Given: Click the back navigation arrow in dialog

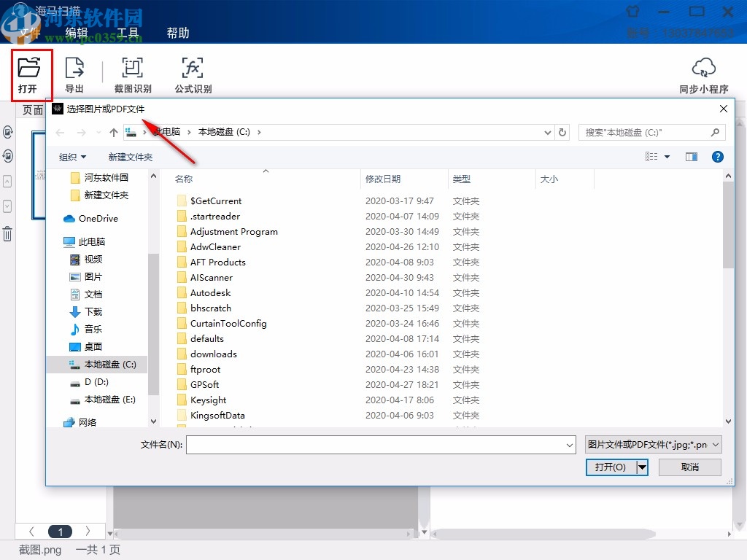Looking at the screenshot, I should click(x=60, y=133).
